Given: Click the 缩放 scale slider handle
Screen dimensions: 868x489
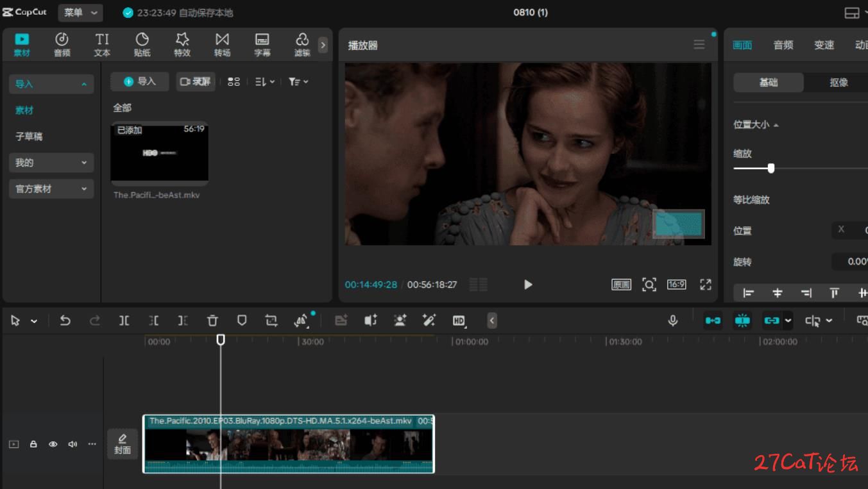Looking at the screenshot, I should click(771, 169).
